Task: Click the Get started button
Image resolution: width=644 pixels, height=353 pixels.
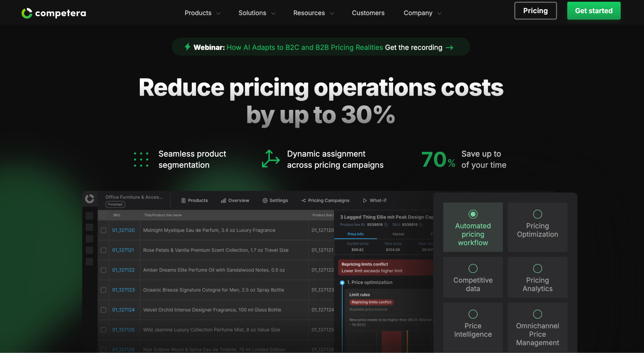Action: click(593, 10)
